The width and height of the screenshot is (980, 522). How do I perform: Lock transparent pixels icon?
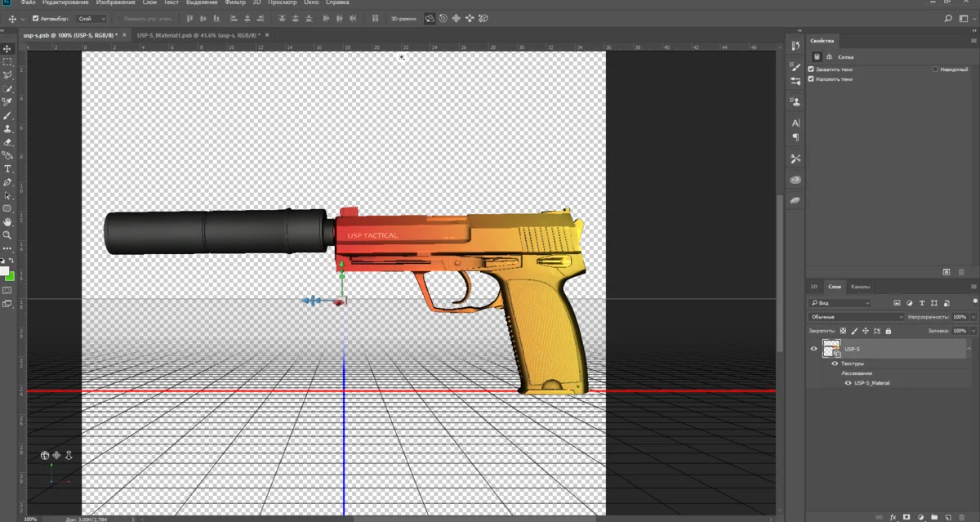pos(844,331)
